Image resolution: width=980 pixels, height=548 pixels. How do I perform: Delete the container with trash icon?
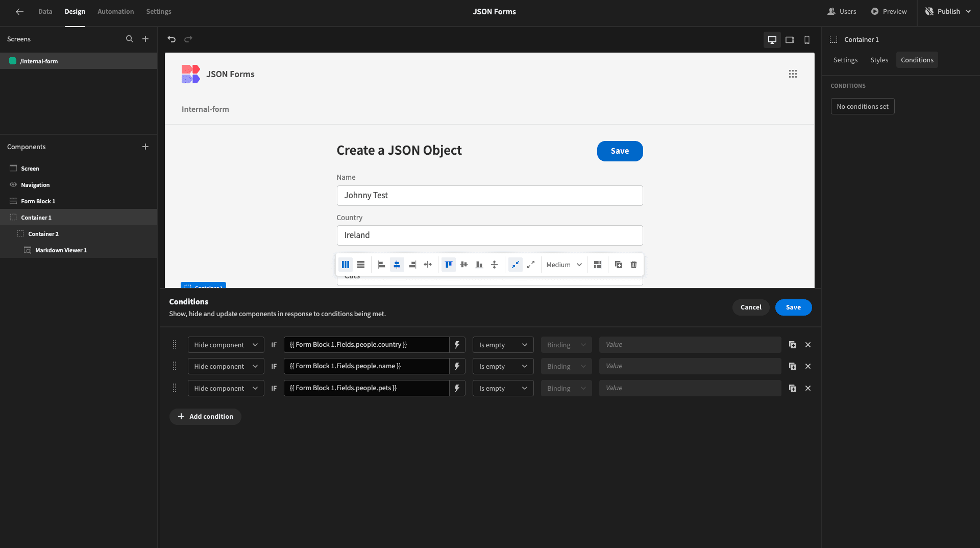[634, 265]
